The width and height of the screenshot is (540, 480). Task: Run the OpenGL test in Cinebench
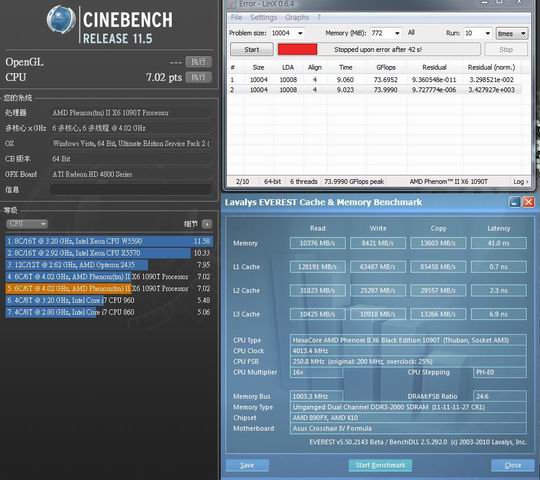click(x=198, y=62)
